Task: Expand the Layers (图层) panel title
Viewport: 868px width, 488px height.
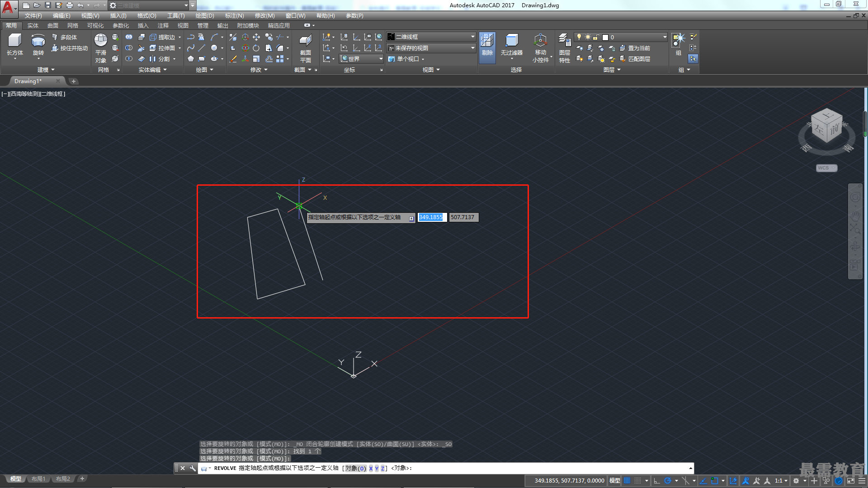Action: (612, 70)
